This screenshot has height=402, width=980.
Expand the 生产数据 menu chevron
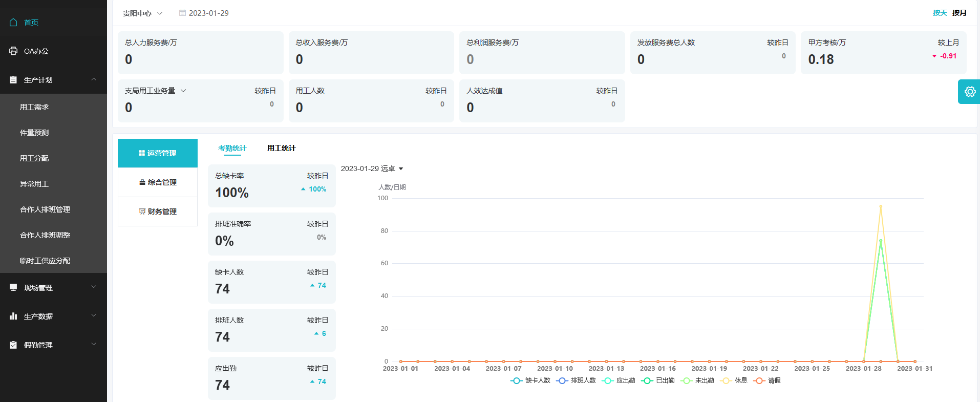[94, 316]
